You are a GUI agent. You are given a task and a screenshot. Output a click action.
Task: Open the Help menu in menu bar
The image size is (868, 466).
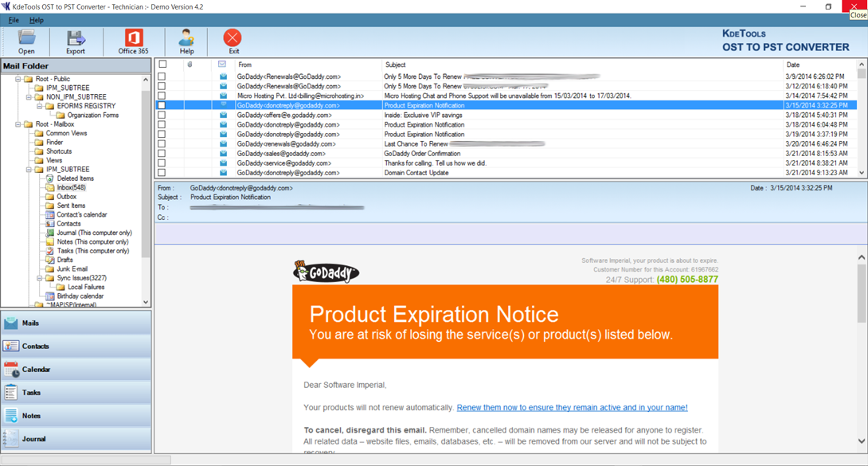click(37, 20)
